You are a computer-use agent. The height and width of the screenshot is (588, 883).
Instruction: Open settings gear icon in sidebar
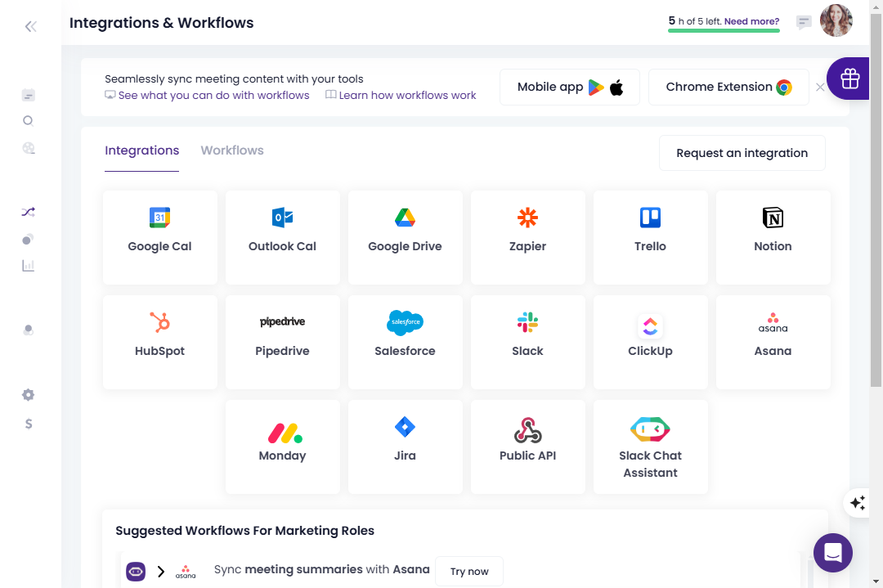[x=28, y=395]
